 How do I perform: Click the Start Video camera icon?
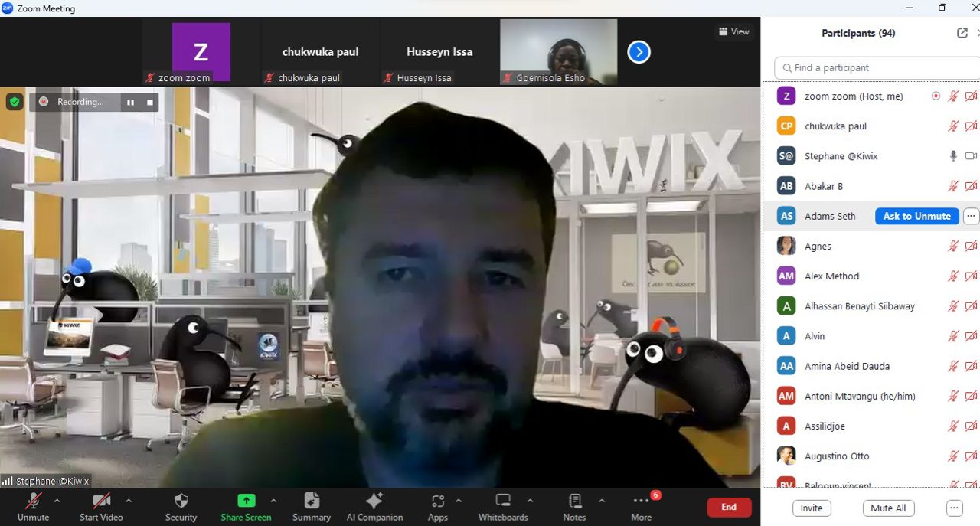(x=101, y=501)
